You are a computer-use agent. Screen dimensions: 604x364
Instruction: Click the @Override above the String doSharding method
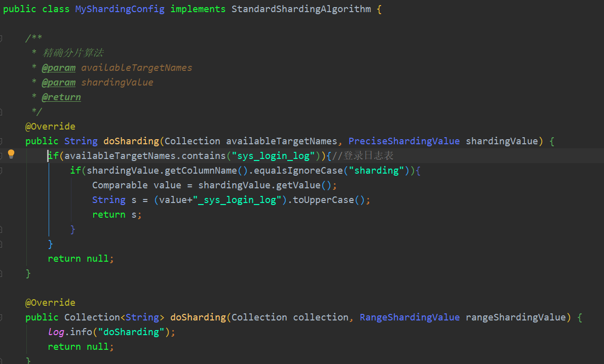[x=50, y=127]
